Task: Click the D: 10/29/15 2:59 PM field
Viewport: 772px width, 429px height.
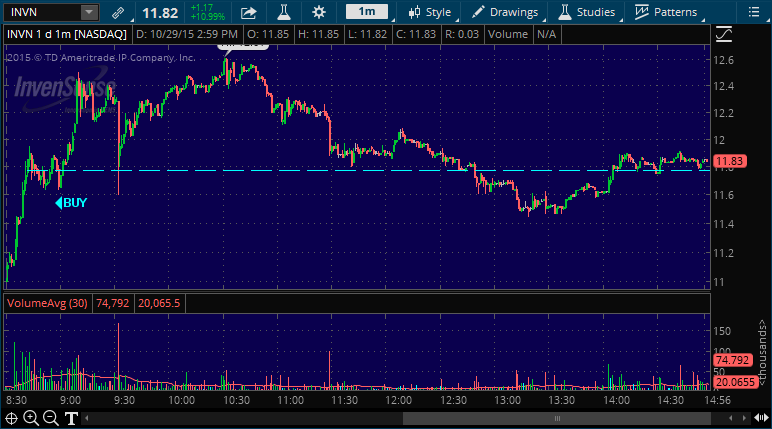Action: click(187, 34)
